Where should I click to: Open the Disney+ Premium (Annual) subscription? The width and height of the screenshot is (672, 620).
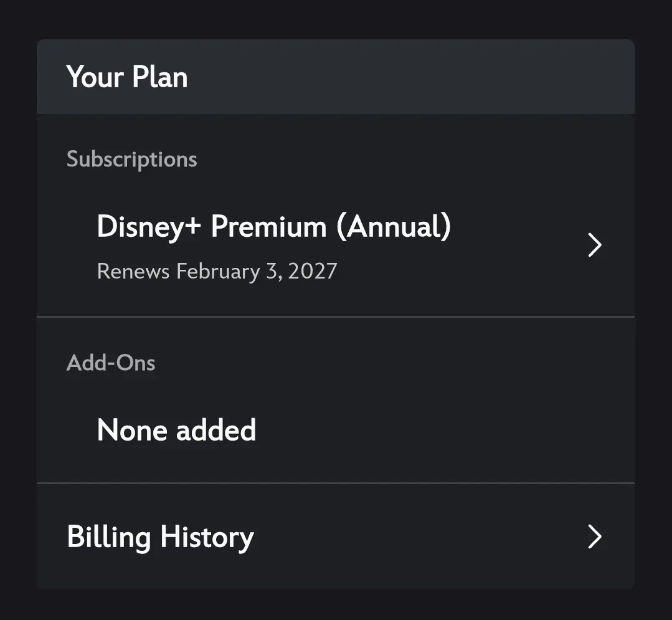336,246
